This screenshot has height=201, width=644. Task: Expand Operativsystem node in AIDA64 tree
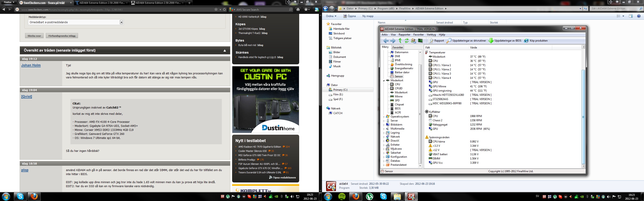pos(384,117)
